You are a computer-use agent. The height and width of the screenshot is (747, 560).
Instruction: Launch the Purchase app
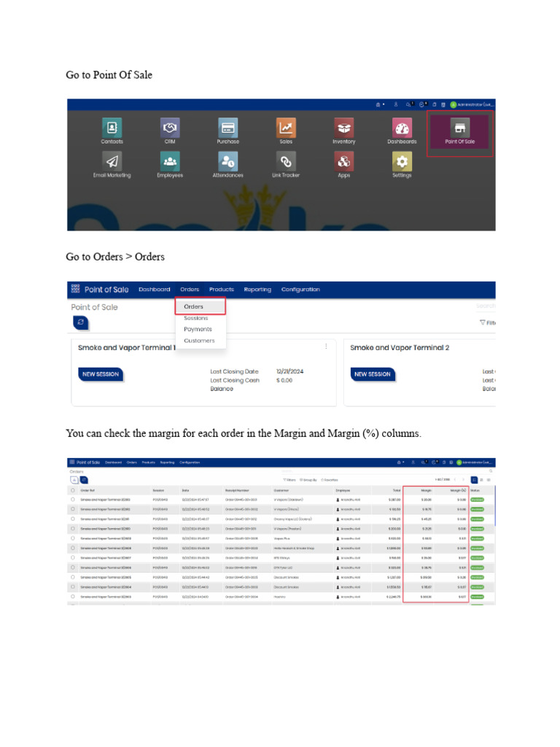coord(228,128)
